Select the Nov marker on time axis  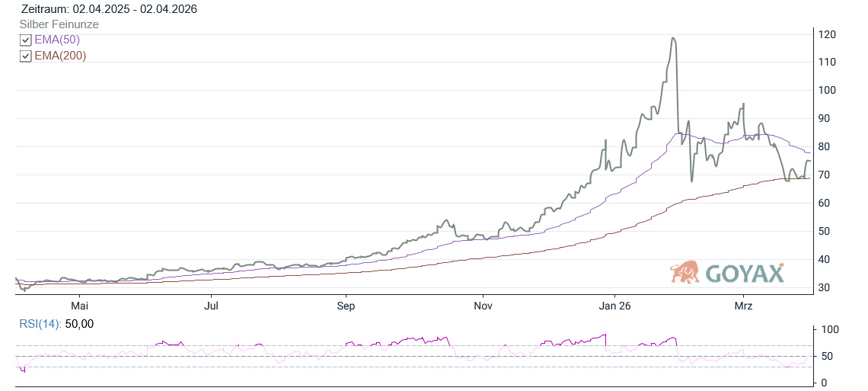483,306
